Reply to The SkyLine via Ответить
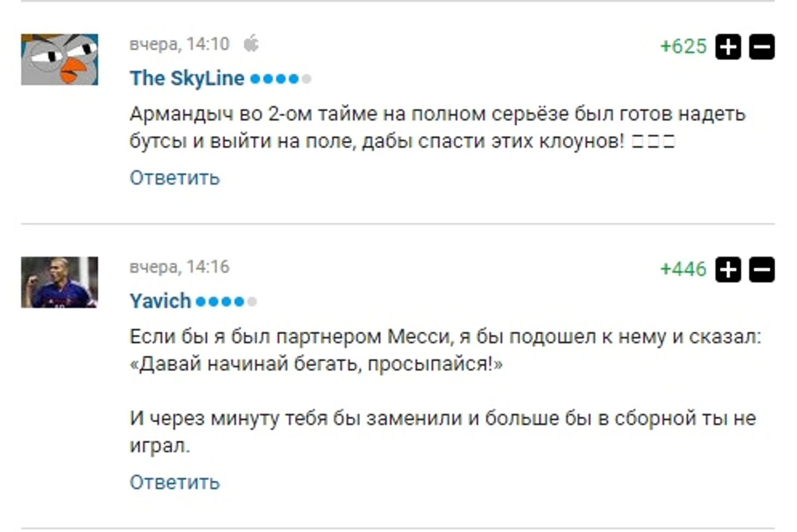Screen dimensions: 797x532 click(x=175, y=178)
